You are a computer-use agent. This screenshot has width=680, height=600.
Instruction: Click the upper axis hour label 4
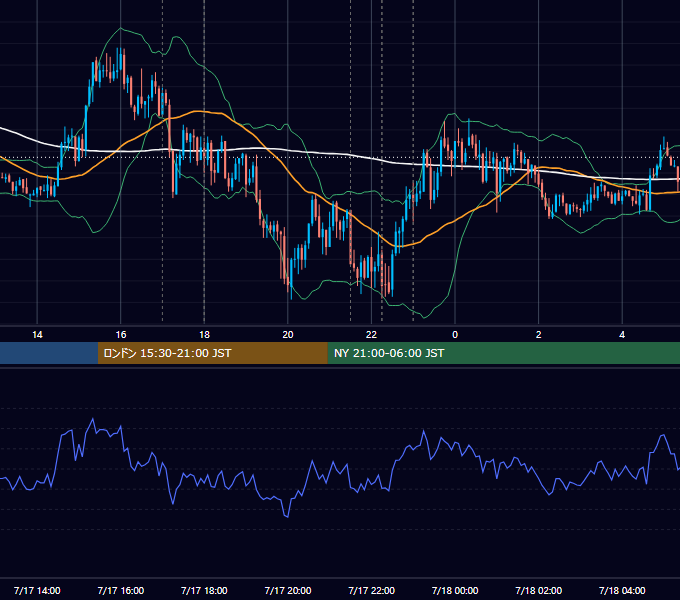tap(622, 335)
